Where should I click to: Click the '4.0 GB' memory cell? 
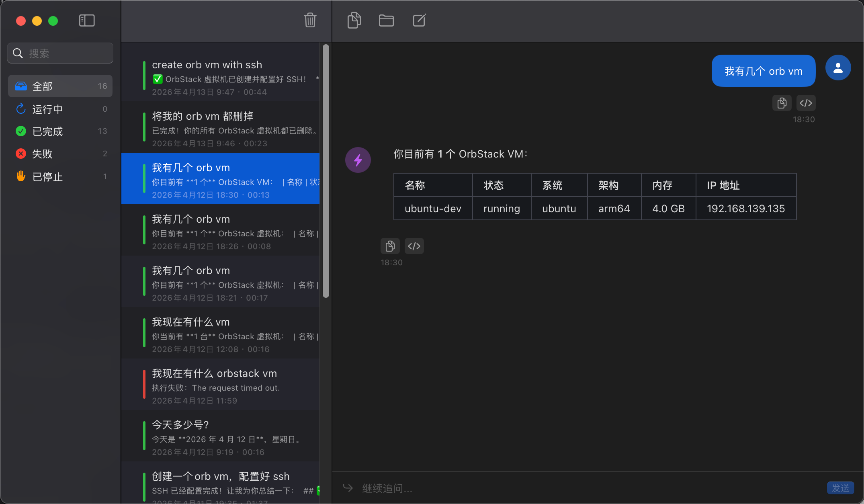[x=668, y=209]
